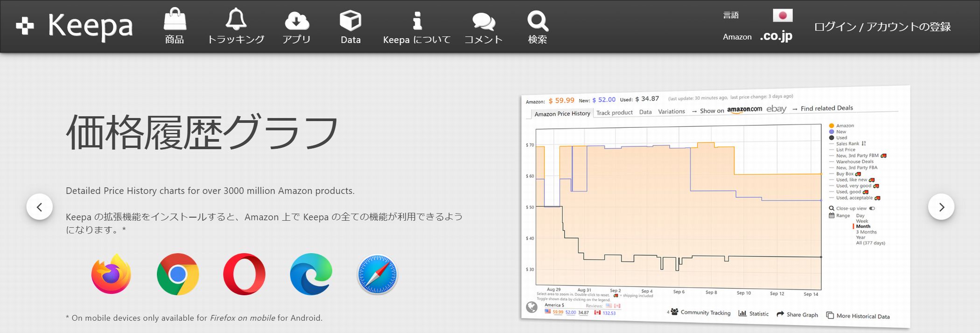The height and width of the screenshot is (333, 980).
Task: Click Find related Deals
Action: (x=826, y=108)
